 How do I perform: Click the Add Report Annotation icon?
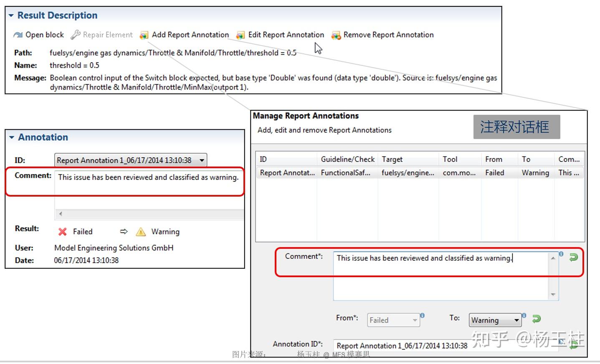144,35
